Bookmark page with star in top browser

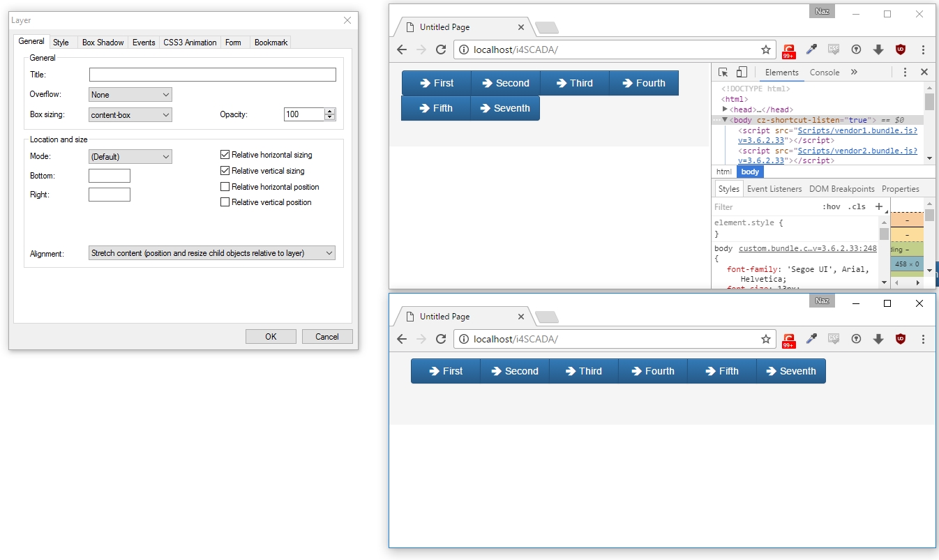[766, 50]
